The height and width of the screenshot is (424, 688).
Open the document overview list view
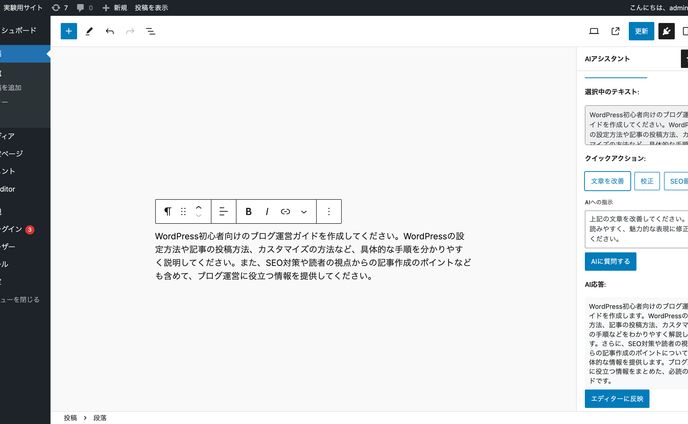pos(150,31)
